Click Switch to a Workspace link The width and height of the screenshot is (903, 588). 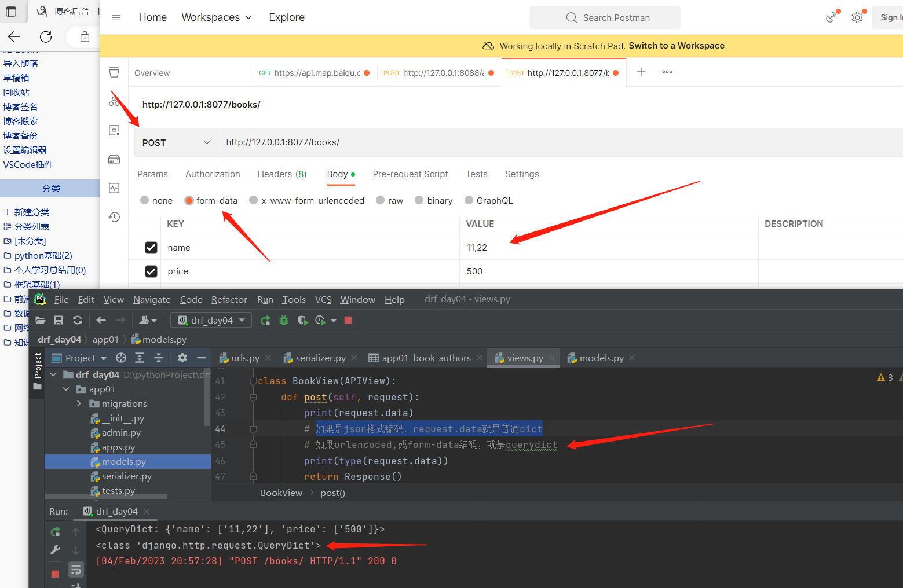[677, 46]
